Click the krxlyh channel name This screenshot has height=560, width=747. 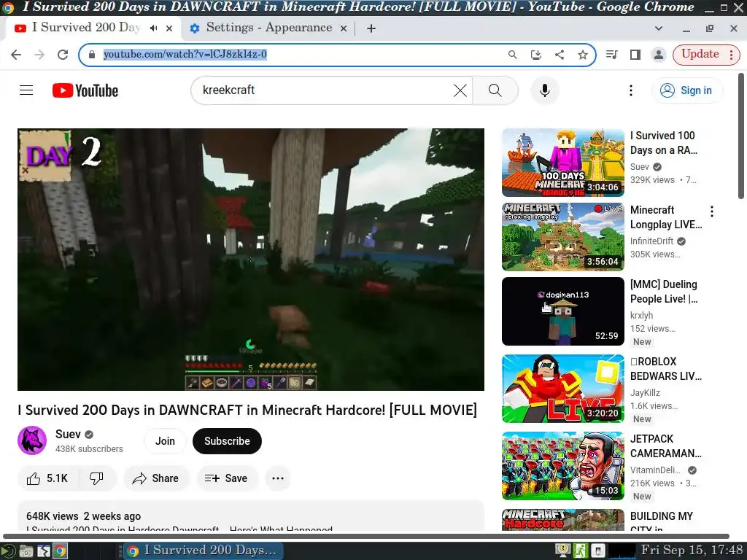(x=642, y=315)
